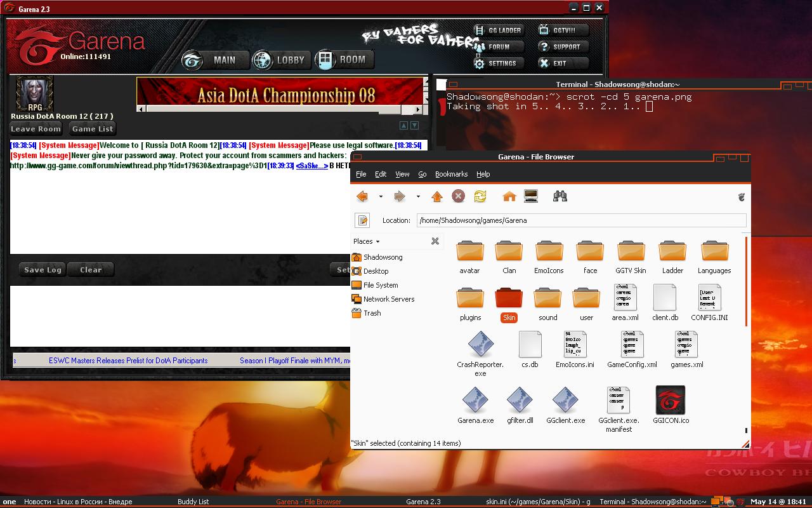
Task: Toggle text-based location bar button
Action: pyautogui.click(x=363, y=220)
